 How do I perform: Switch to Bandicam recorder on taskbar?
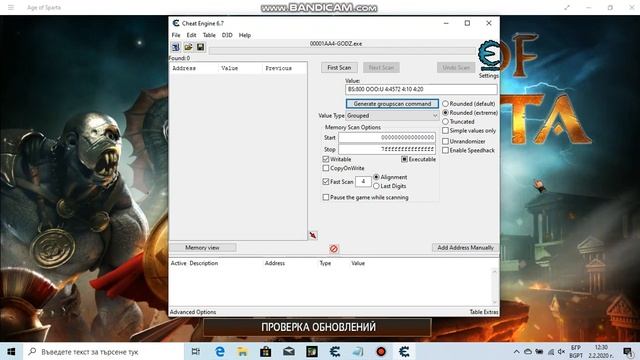(x=381, y=351)
